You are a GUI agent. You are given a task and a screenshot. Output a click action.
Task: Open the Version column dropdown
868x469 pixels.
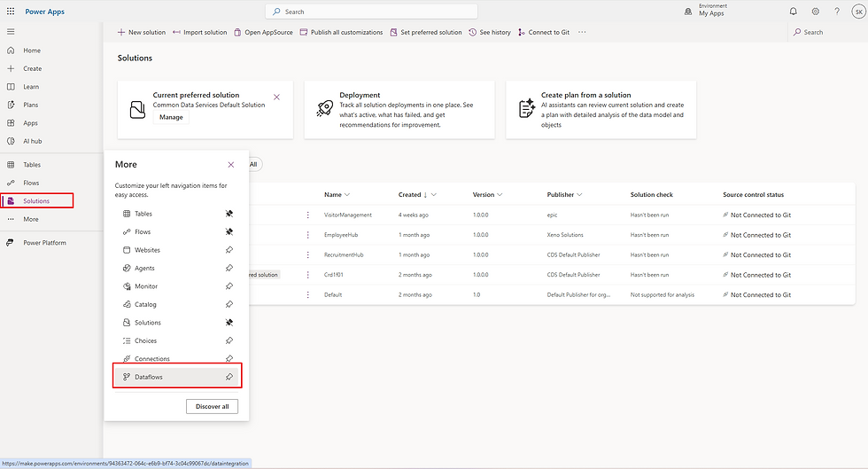(x=500, y=194)
